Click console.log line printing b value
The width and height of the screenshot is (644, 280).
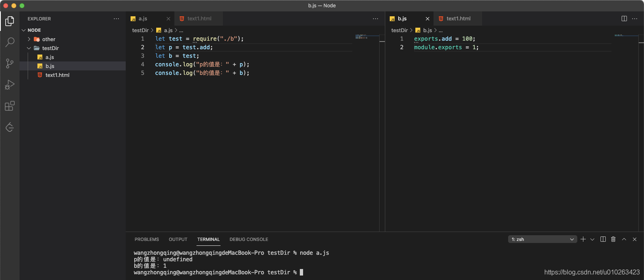(202, 73)
